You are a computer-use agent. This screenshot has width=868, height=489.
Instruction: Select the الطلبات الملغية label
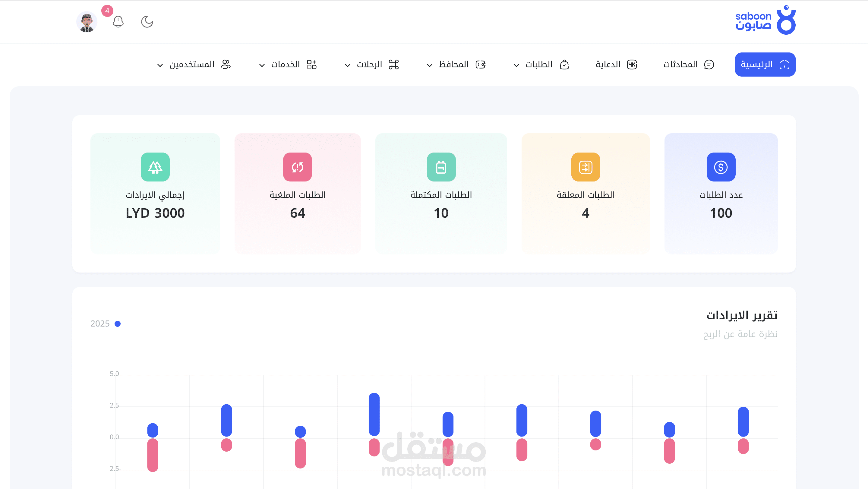tap(297, 195)
